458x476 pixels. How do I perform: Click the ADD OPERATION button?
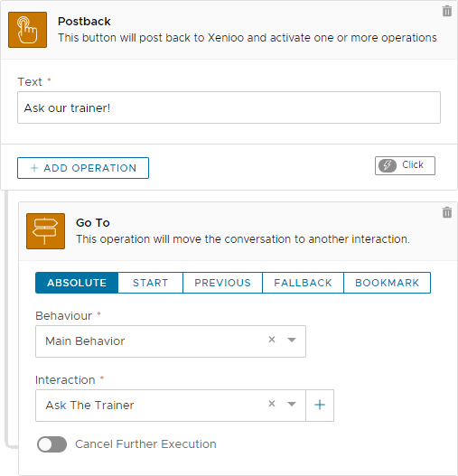pos(83,168)
